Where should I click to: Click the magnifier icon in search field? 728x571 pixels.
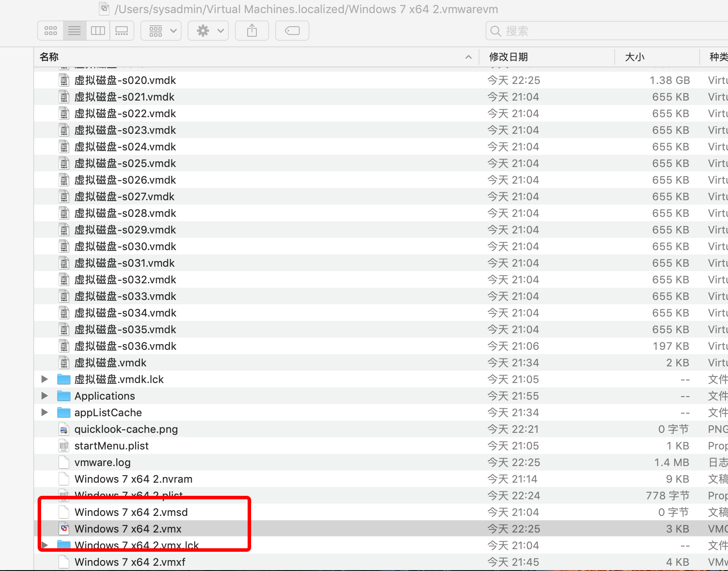click(495, 31)
